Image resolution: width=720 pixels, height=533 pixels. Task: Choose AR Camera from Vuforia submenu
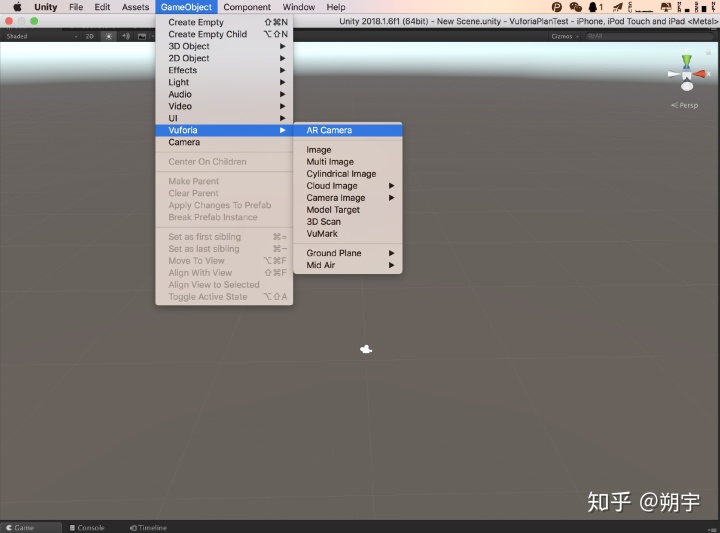coord(348,130)
